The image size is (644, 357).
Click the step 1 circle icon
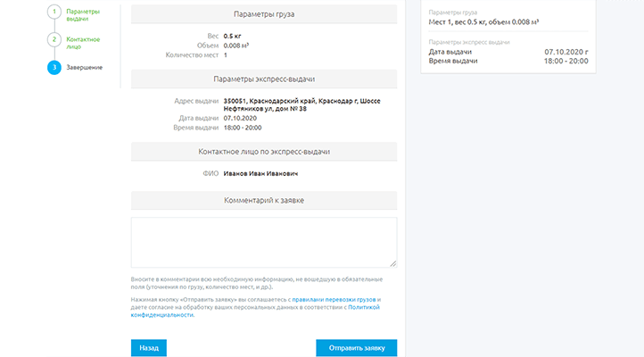click(54, 13)
